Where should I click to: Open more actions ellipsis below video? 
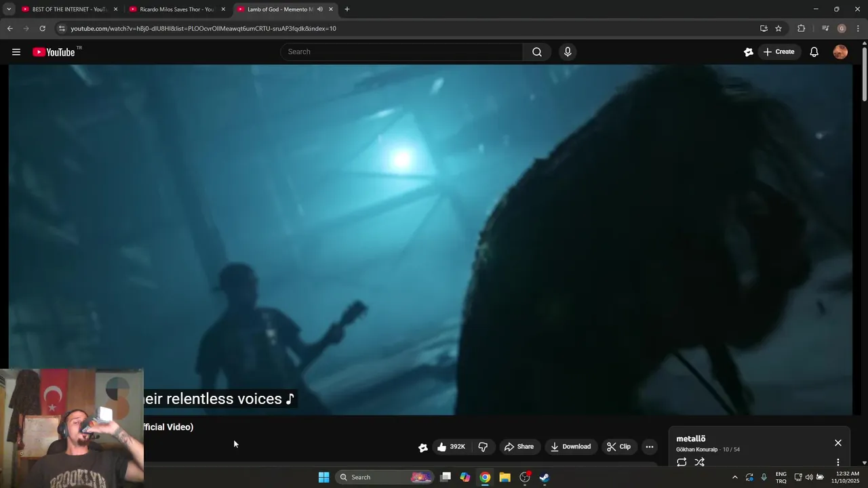click(x=650, y=447)
